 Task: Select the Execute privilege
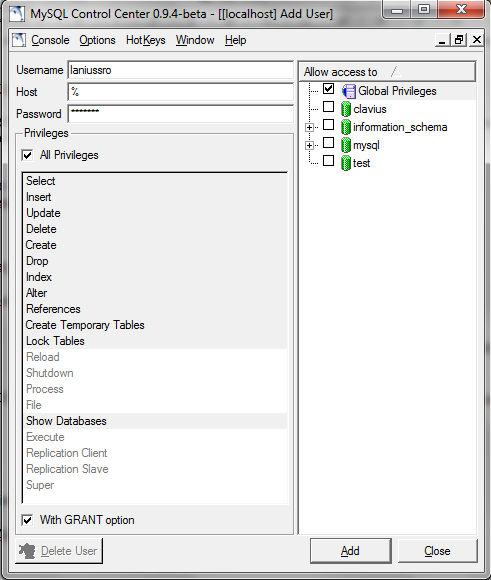click(155, 437)
